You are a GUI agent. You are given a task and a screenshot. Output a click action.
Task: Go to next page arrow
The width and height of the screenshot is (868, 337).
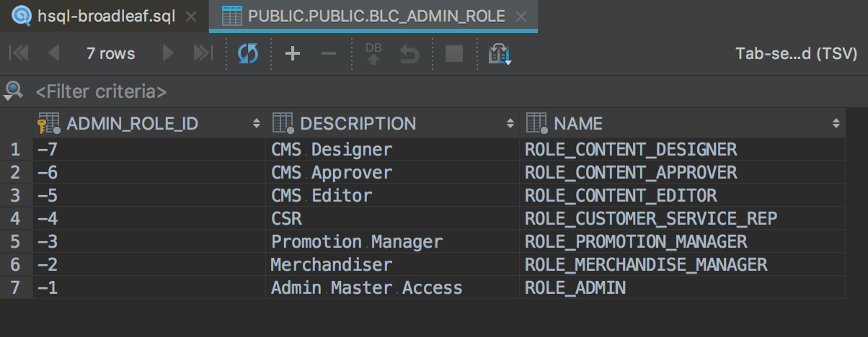[x=168, y=53]
